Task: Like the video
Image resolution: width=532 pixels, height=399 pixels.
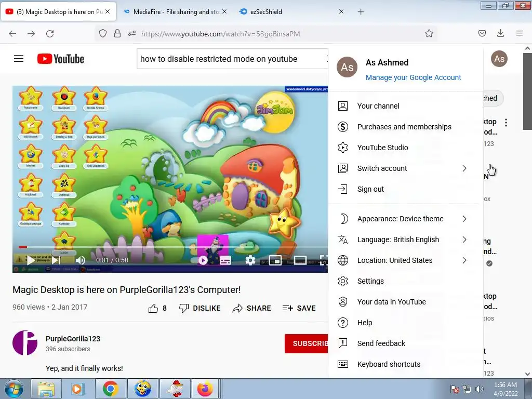Action: click(x=157, y=308)
